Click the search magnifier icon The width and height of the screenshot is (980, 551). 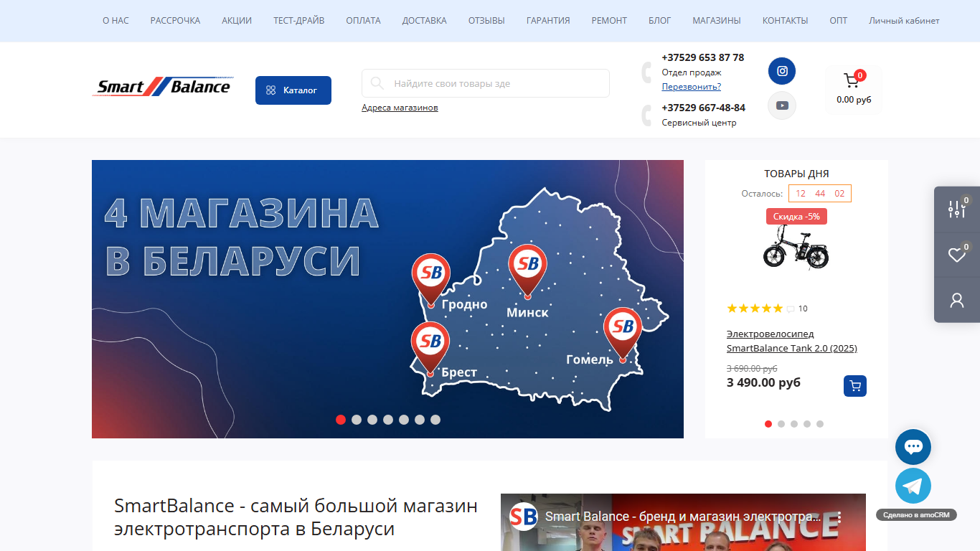[x=377, y=83]
